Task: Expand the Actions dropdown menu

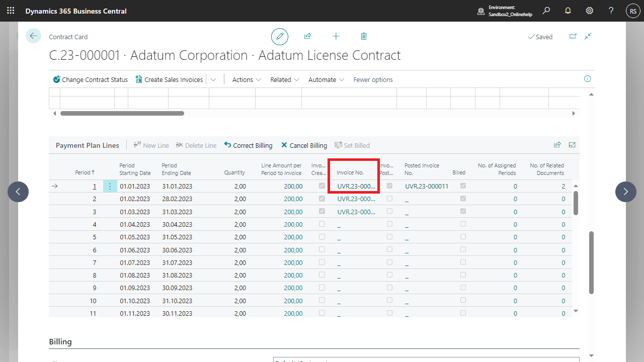Action: point(247,79)
